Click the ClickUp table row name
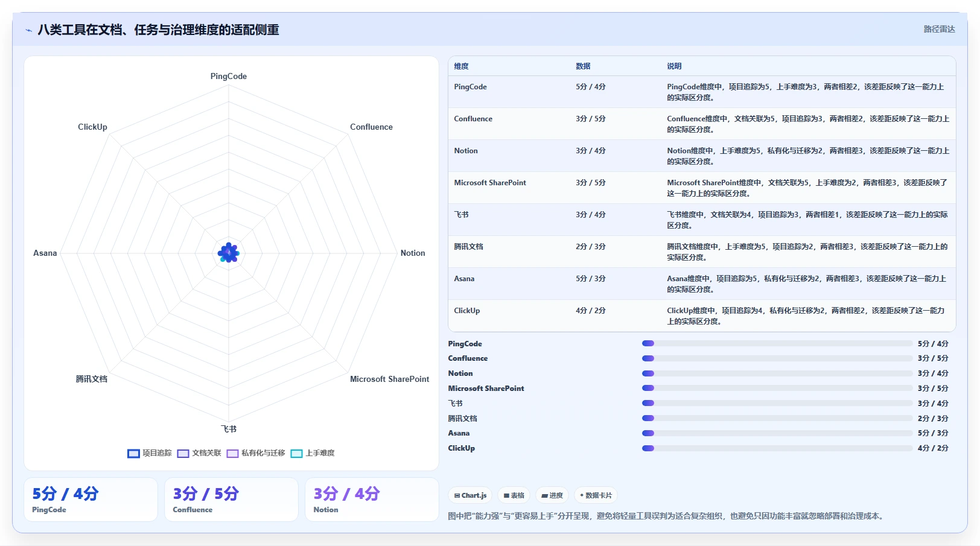980x546 pixels. tap(467, 311)
